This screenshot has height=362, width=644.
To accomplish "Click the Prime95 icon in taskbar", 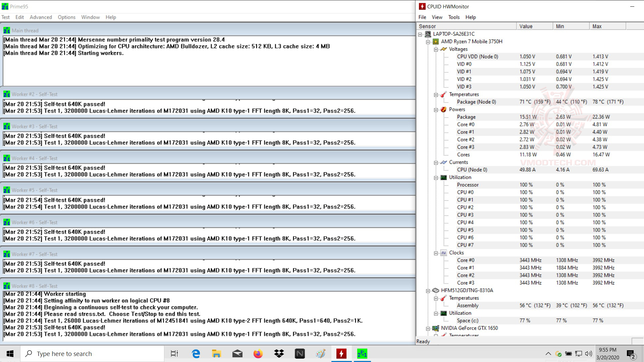I will 362,354.
